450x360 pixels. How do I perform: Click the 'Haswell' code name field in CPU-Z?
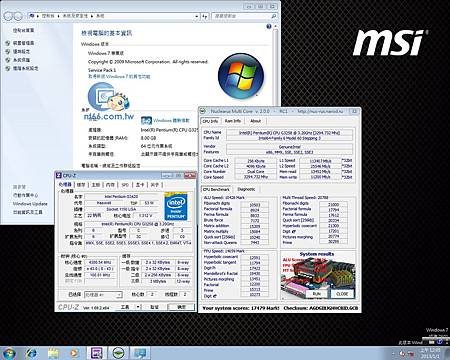104,203
